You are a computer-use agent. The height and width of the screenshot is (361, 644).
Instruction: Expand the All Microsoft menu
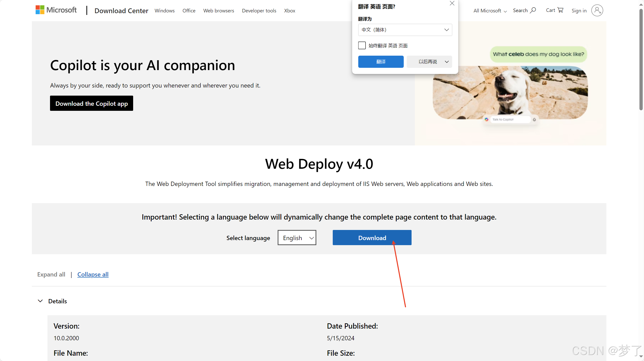pyautogui.click(x=490, y=11)
